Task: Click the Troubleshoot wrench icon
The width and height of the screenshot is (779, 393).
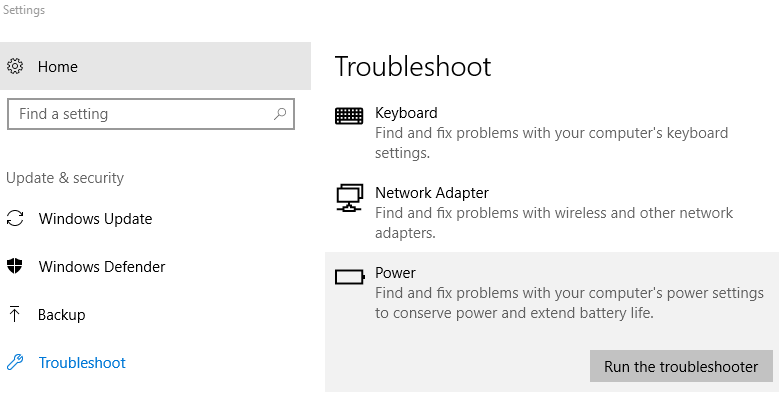Action: [x=15, y=362]
